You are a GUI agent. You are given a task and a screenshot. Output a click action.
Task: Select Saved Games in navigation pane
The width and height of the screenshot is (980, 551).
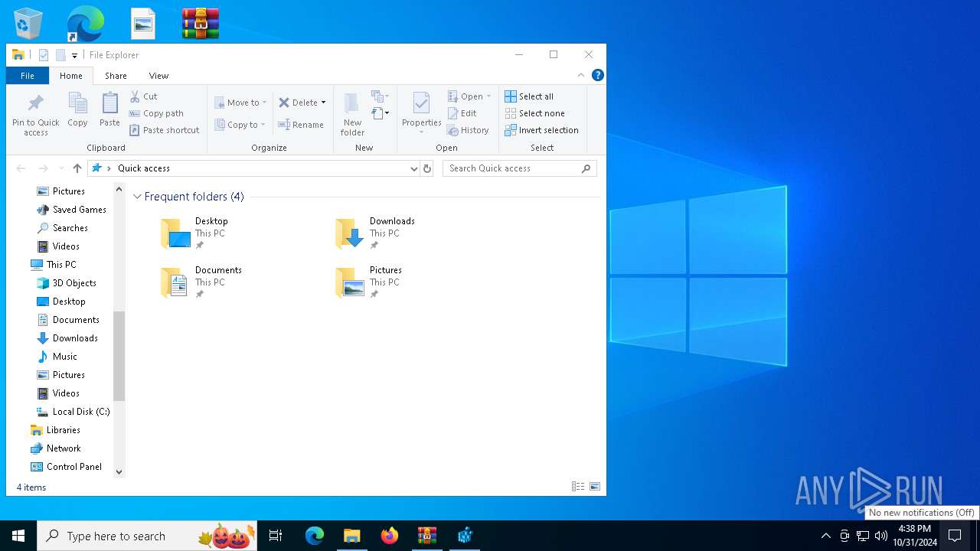coord(72,210)
